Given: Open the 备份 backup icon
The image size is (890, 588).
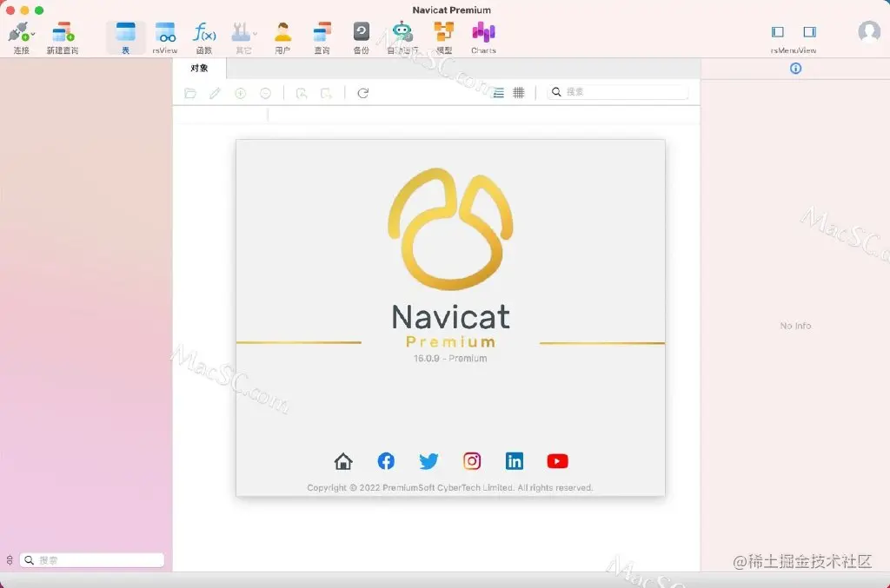Looking at the screenshot, I should (361, 31).
